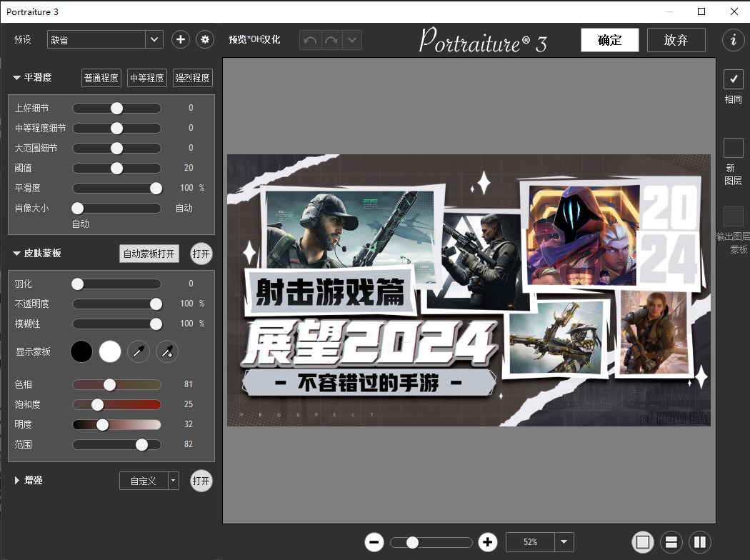Select the 强烈程度 smoothing level
Screen dimensions: 750x560
click(192, 77)
